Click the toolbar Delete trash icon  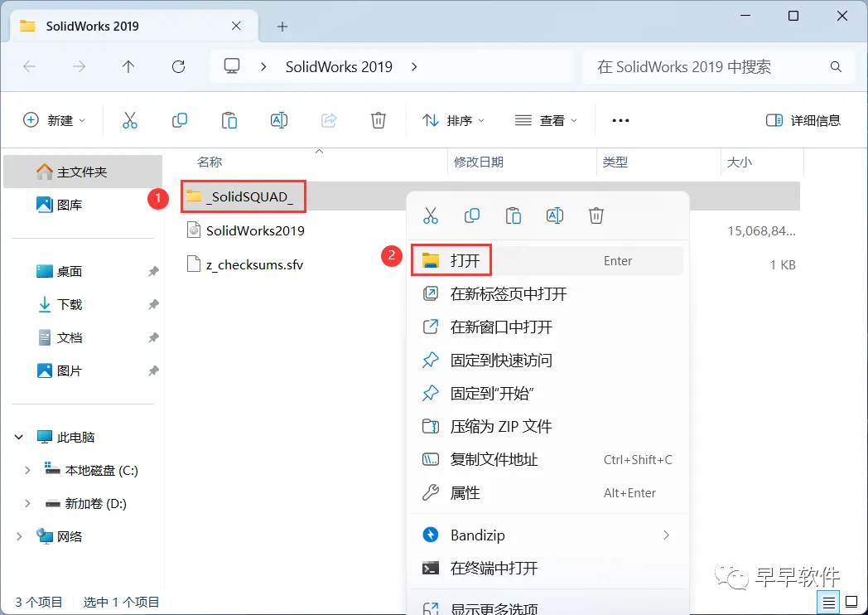(378, 120)
